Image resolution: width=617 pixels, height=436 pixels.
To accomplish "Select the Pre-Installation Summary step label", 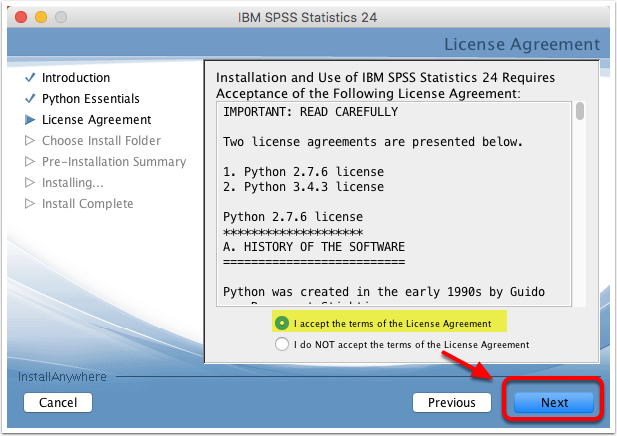I will [x=114, y=161].
